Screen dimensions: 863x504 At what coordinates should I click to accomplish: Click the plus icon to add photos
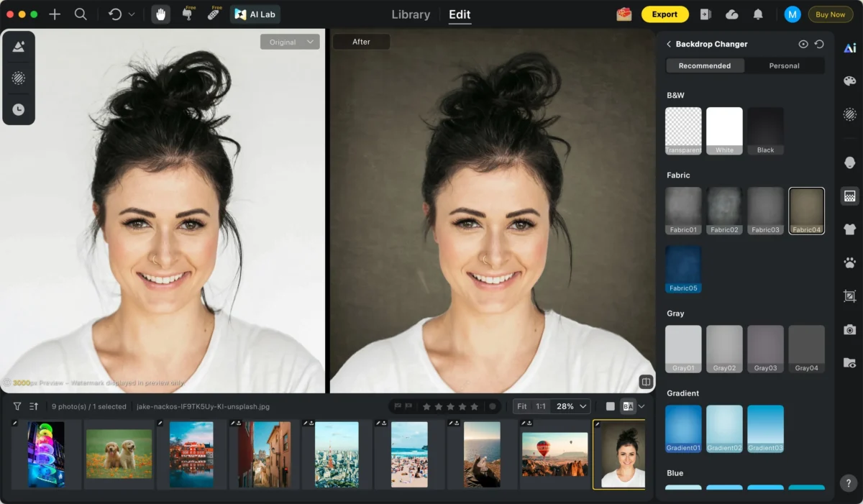click(x=55, y=14)
